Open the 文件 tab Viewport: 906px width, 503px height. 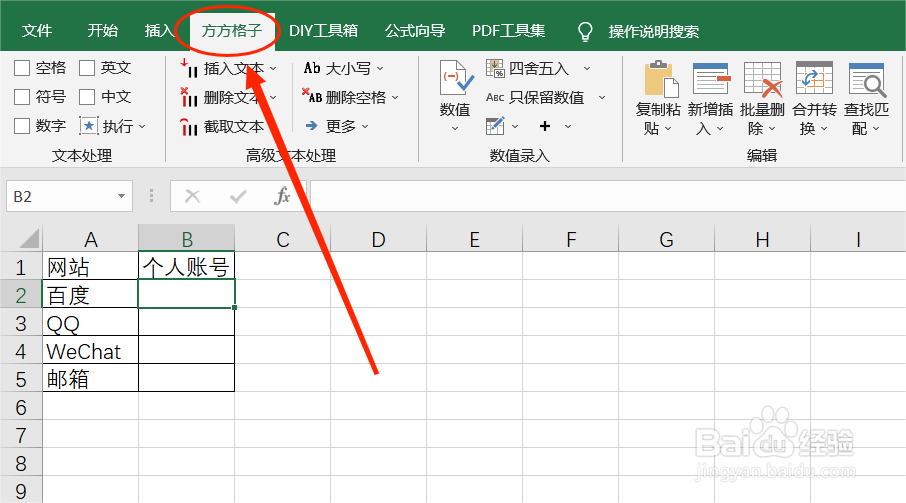click(x=37, y=31)
